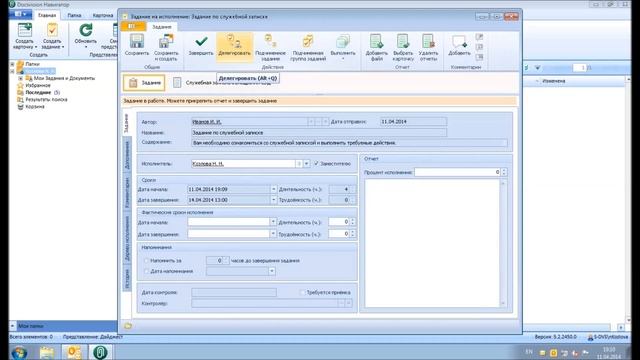Select the Дерево исполнения vertical tab
This screenshot has width=640, height=360.
127,238
